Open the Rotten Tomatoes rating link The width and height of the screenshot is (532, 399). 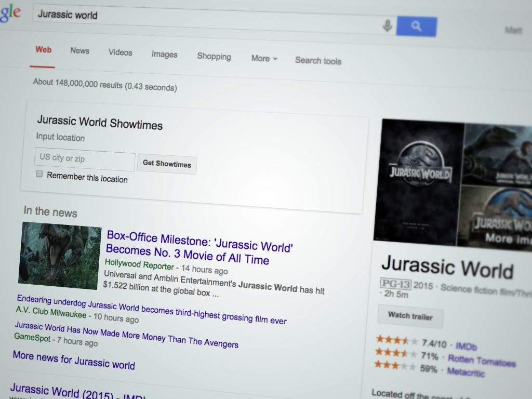pyautogui.click(x=482, y=361)
